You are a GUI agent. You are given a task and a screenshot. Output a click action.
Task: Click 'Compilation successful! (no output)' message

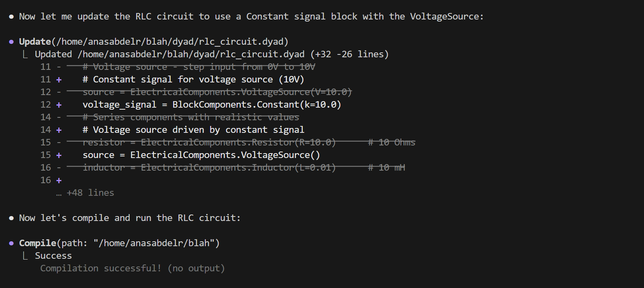132,269
